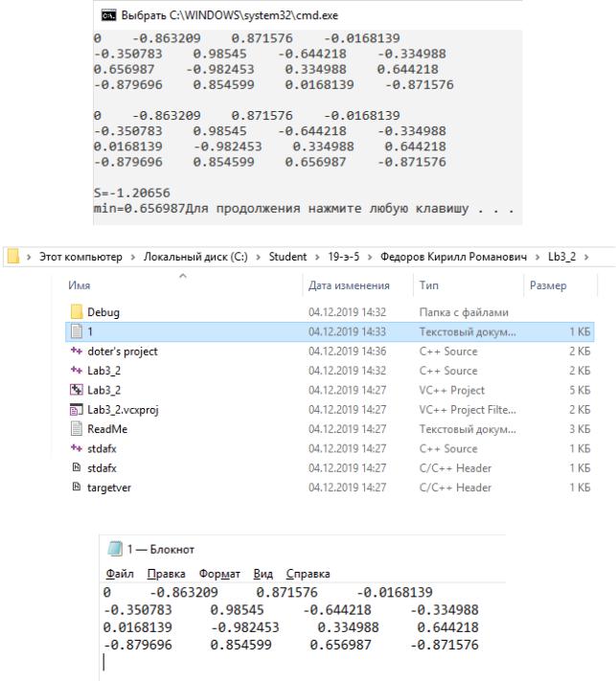Navigate to Student folder breadcrumb
616x681 pixels.
287,257
